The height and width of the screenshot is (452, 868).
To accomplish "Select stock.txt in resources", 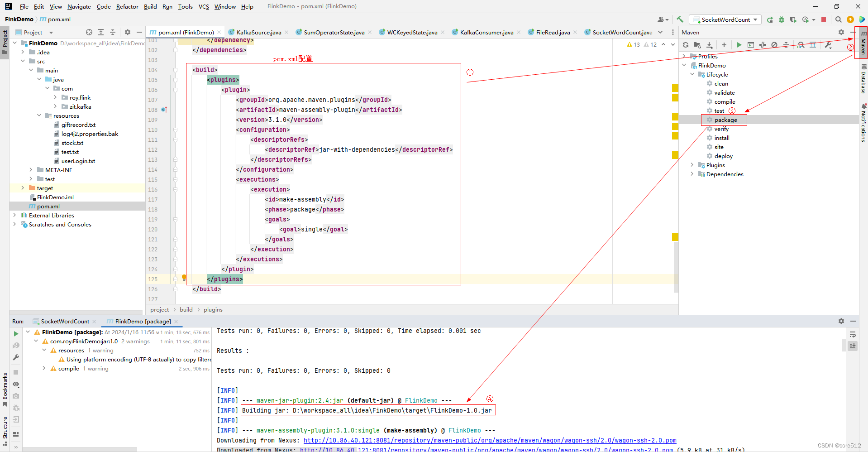I will click(x=72, y=143).
